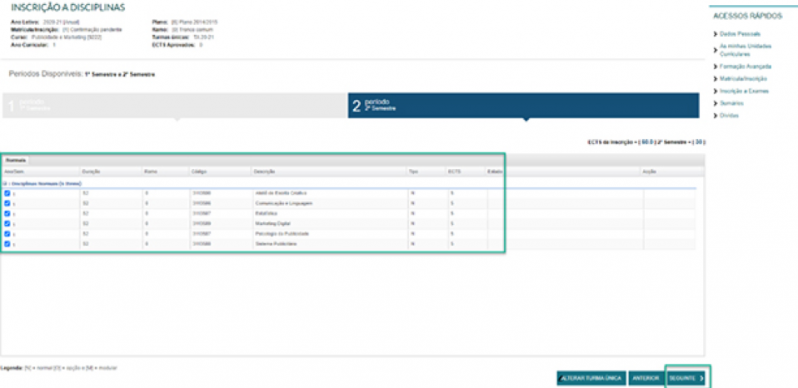Click the ECTS de Inscrição summary text
This screenshot has height=388, width=798.
point(646,142)
